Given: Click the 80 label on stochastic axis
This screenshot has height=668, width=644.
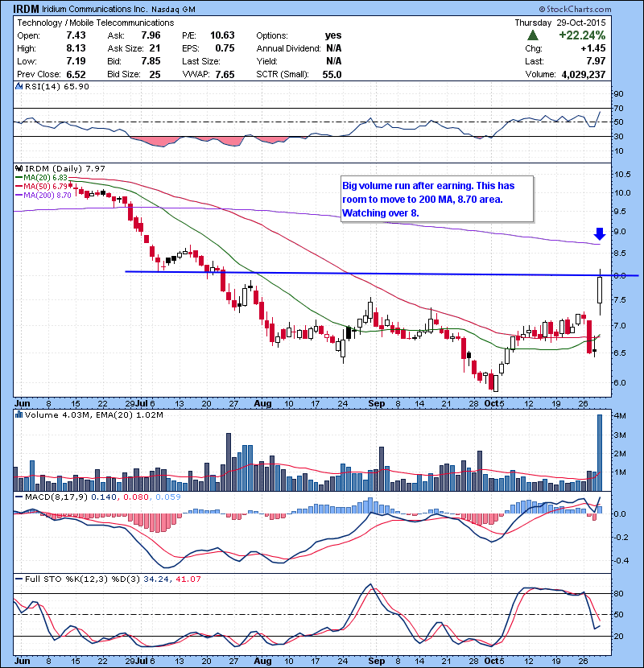Looking at the screenshot, I should [x=618, y=593].
